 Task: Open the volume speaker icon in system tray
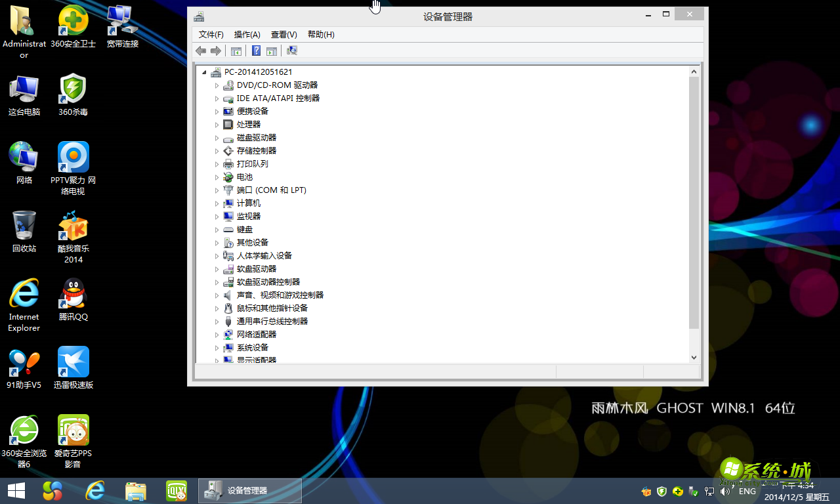724,491
